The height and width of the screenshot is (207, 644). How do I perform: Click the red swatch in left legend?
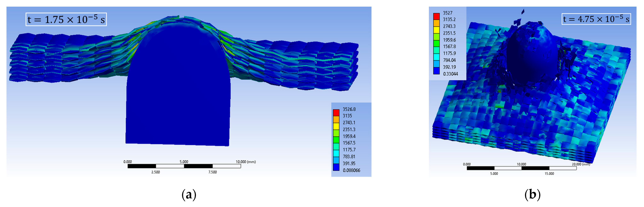click(x=336, y=113)
